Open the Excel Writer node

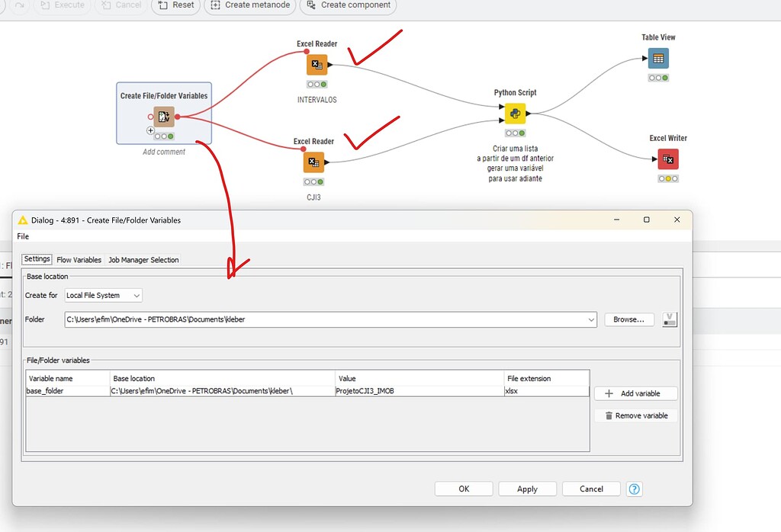coord(667,159)
